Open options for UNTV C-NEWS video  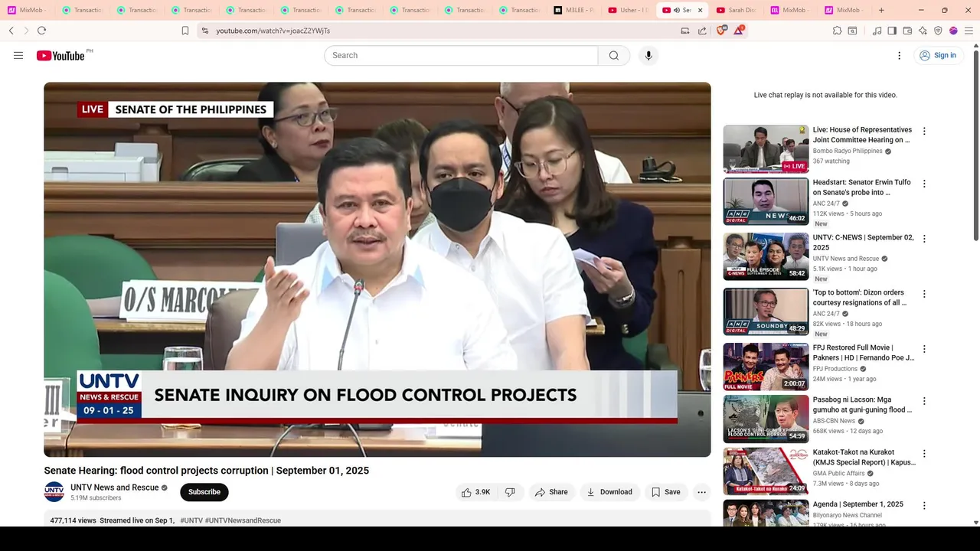924,239
